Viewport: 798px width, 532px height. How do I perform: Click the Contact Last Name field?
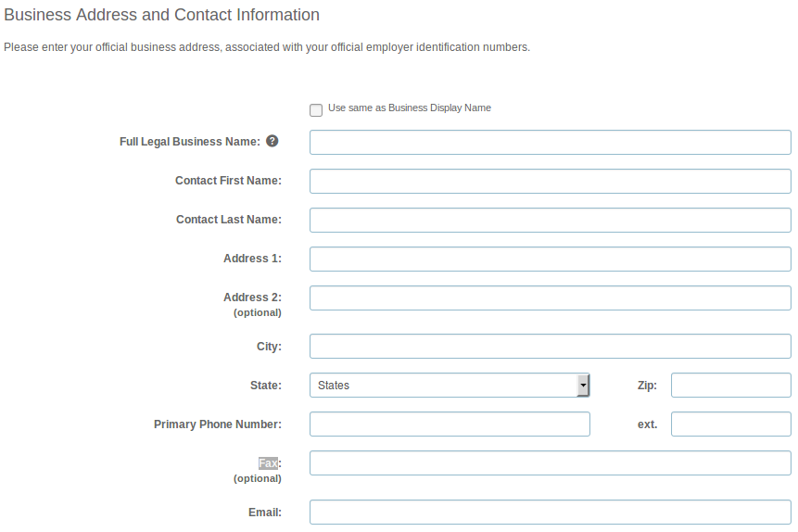pyautogui.click(x=551, y=220)
